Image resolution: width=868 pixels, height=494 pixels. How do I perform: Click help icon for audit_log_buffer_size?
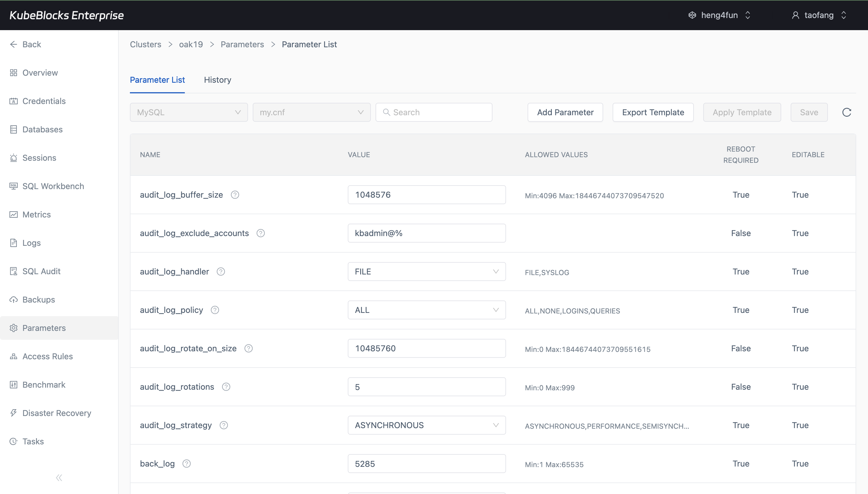[x=235, y=195]
